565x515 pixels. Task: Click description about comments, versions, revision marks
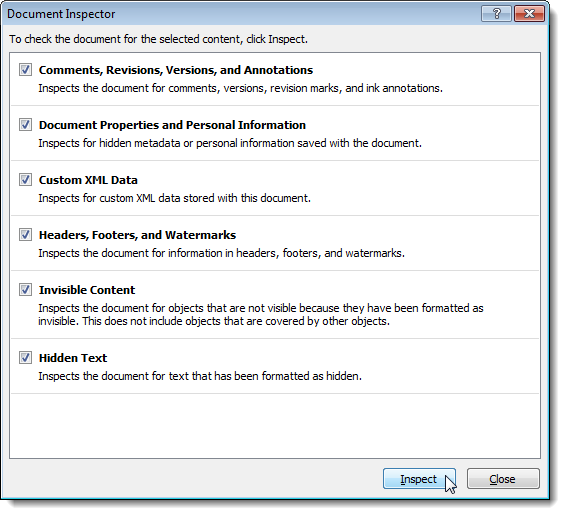coord(240,88)
